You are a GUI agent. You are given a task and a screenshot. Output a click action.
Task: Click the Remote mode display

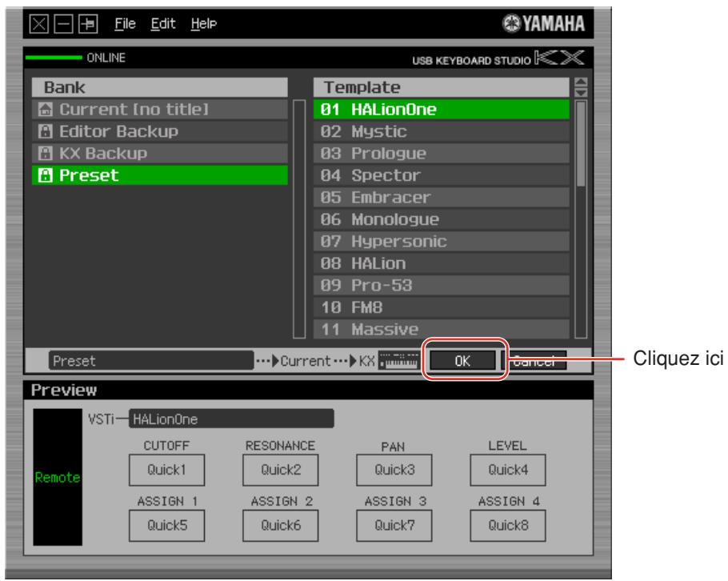pyautogui.click(x=58, y=477)
